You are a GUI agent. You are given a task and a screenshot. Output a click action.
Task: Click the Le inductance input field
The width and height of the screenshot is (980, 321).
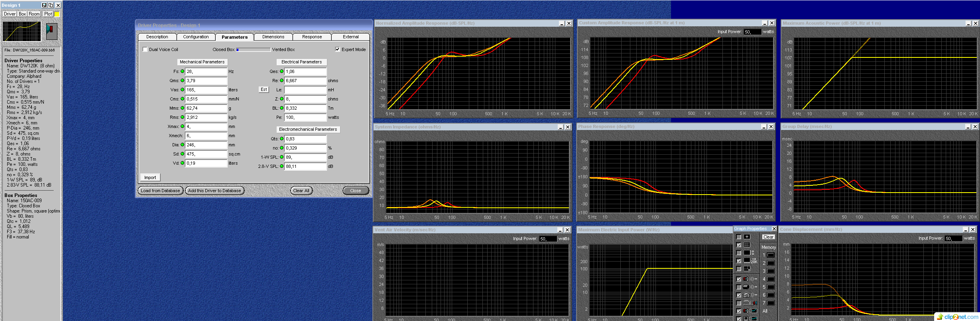pos(305,90)
